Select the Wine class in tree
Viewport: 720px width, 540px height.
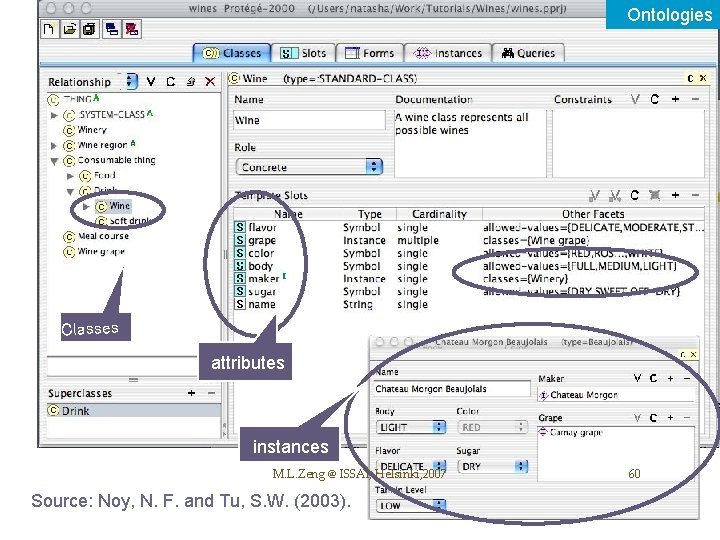click(x=113, y=206)
